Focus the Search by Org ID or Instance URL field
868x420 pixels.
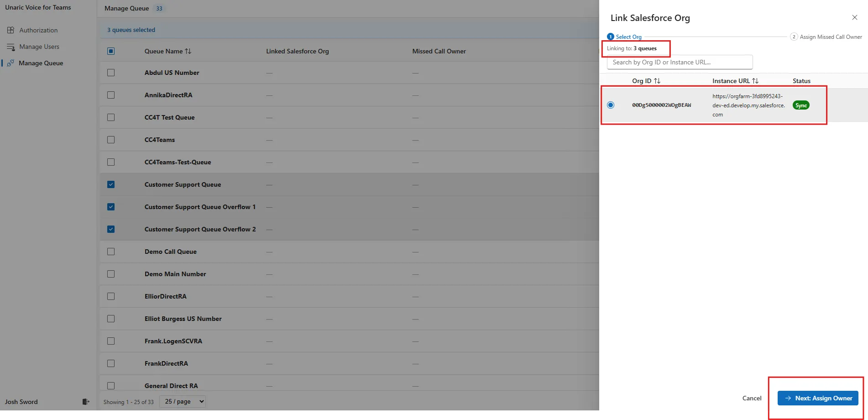pyautogui.click(x=680, y=62)
